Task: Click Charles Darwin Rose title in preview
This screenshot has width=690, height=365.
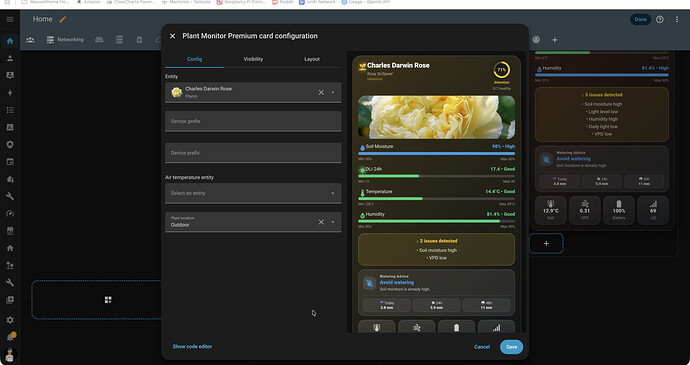Action: [x=398, y=65]
